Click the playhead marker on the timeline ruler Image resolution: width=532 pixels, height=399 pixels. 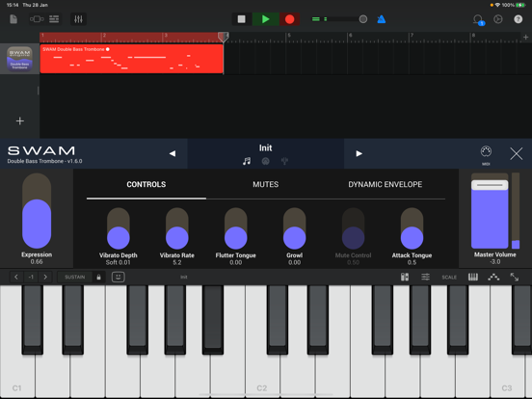click(223, 37)
